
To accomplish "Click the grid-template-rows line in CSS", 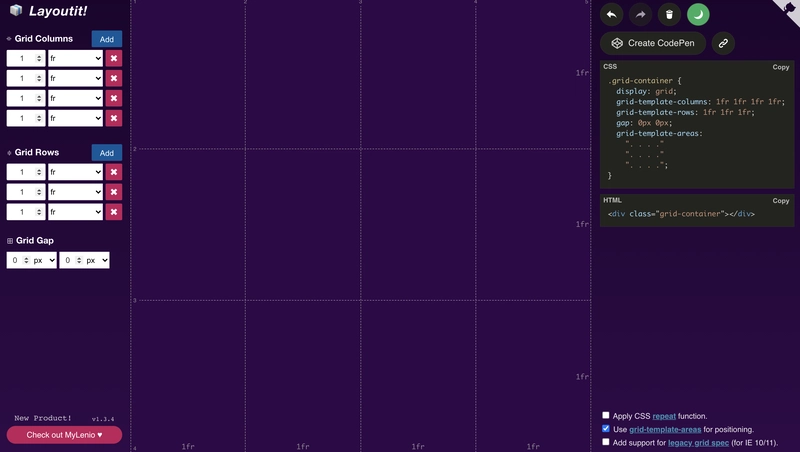I will (685, 112).
